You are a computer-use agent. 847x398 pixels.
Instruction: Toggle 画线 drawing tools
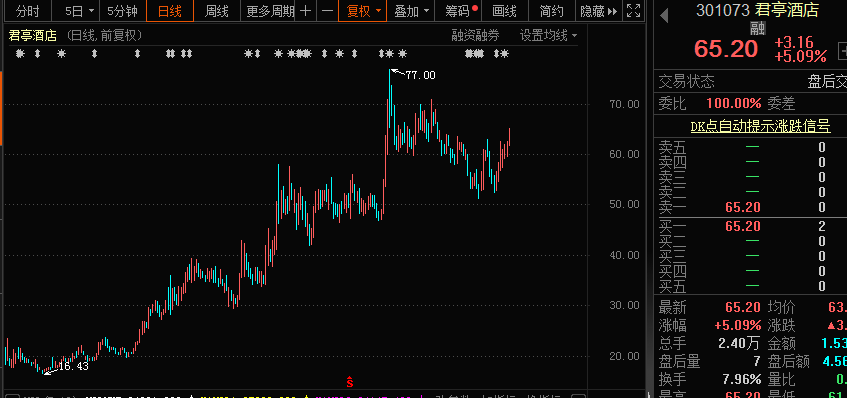[x=504, y=11]
